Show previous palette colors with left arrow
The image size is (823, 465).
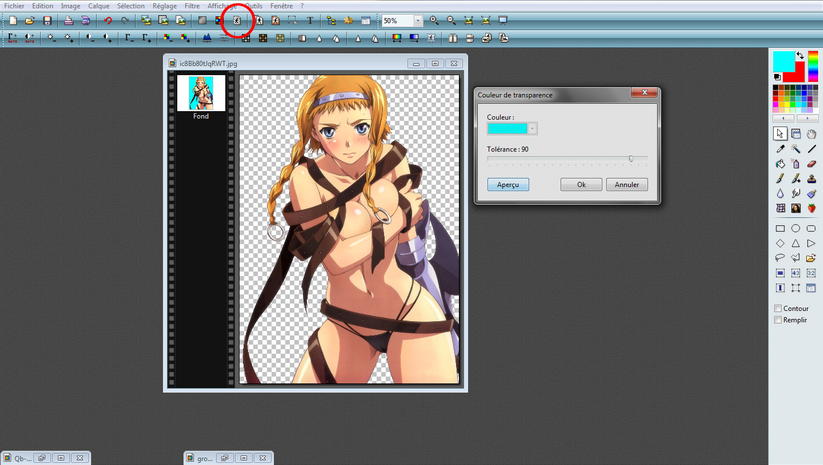pos(783,119)
